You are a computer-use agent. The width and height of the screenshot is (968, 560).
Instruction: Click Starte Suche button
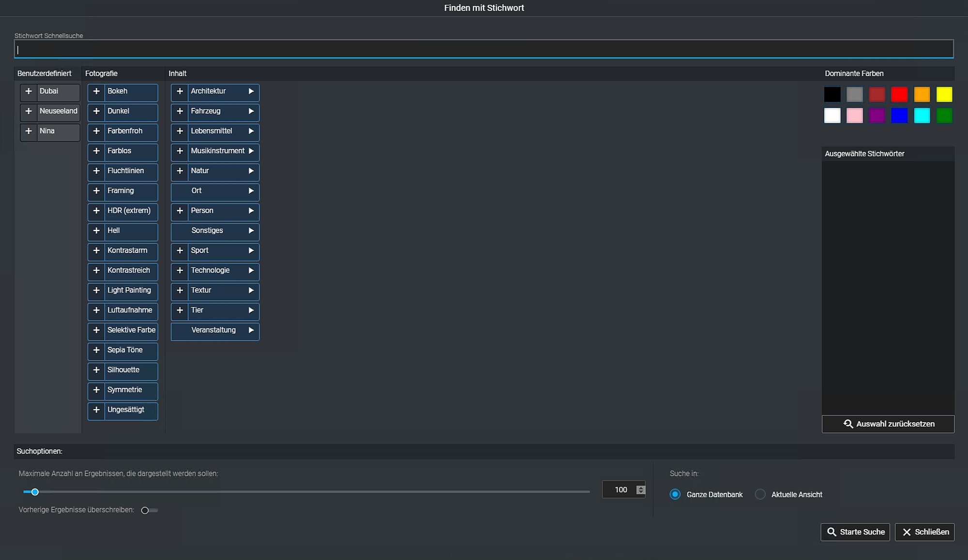click(x=855, y=532)
